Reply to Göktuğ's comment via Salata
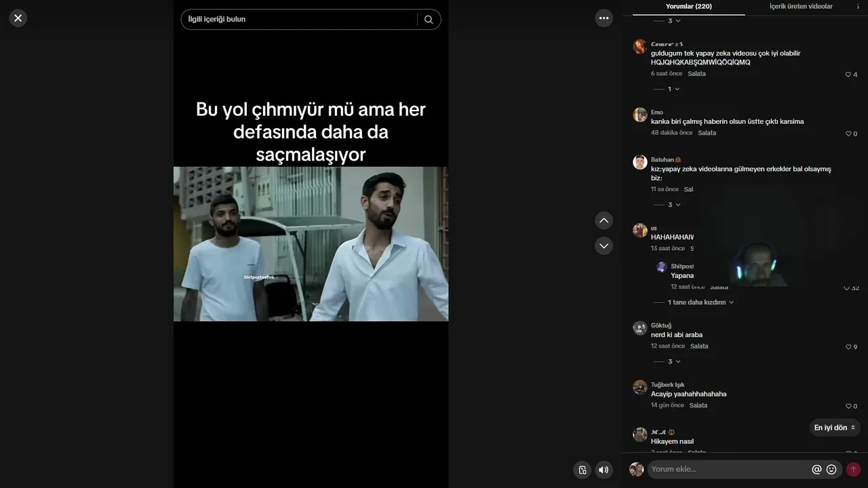Image resolution: width=868 pixels, height=488 pixels. [x=699, y=346]
